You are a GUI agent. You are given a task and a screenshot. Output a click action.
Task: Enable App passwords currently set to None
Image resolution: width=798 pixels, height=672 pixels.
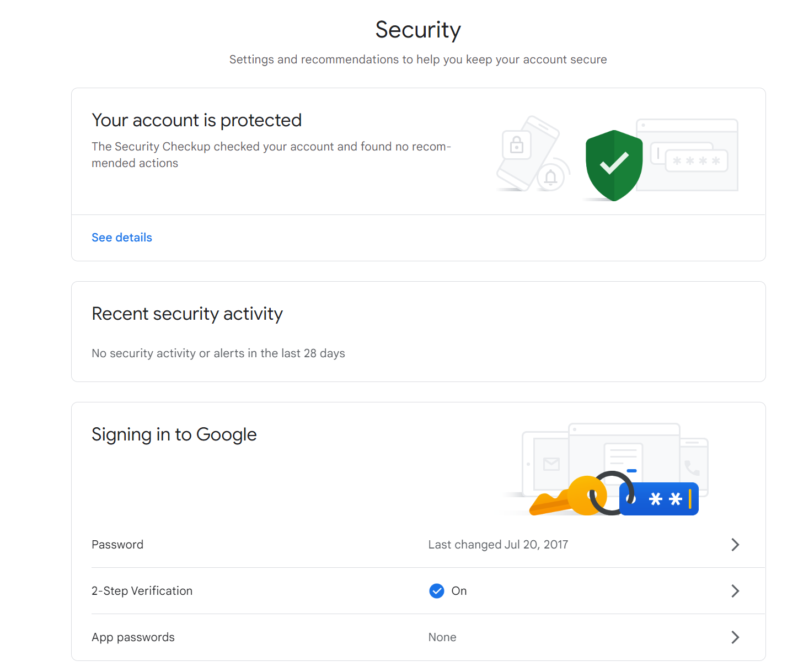(736, 637)
